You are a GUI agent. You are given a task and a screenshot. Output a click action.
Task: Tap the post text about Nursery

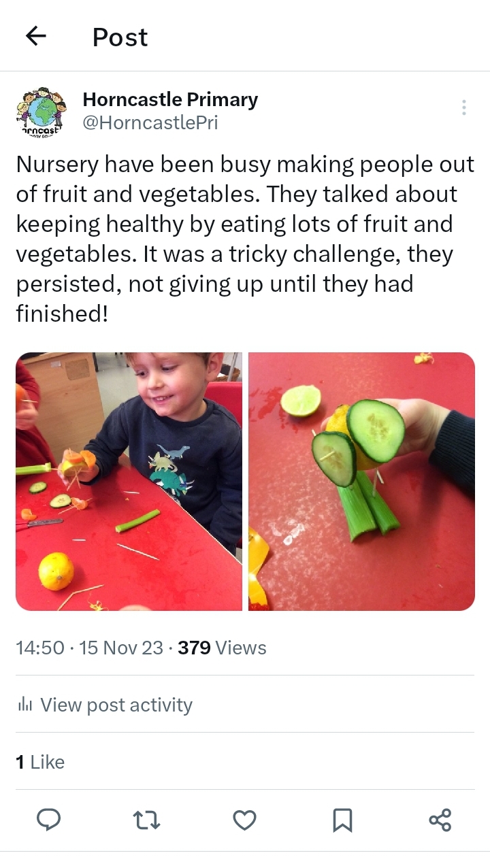pyautogui.click(x=245, y=239)
